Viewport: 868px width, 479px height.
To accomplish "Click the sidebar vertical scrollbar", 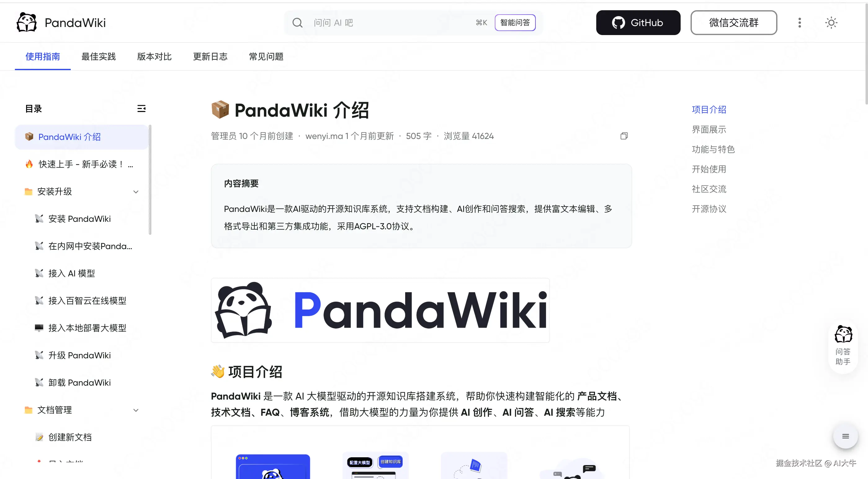I will pyautogui.click(x=150, y=180).
